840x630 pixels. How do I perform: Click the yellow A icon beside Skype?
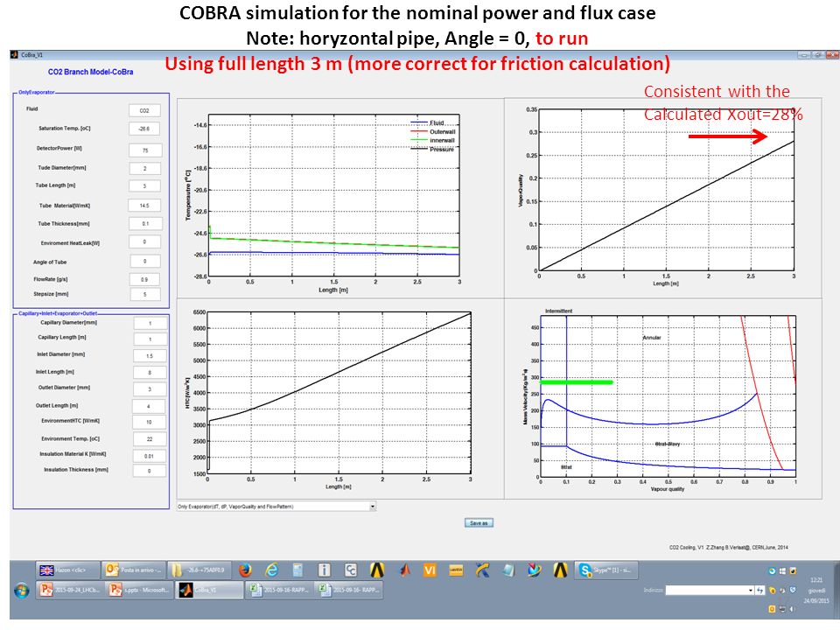pyautogui.click(x=560, y=570)
